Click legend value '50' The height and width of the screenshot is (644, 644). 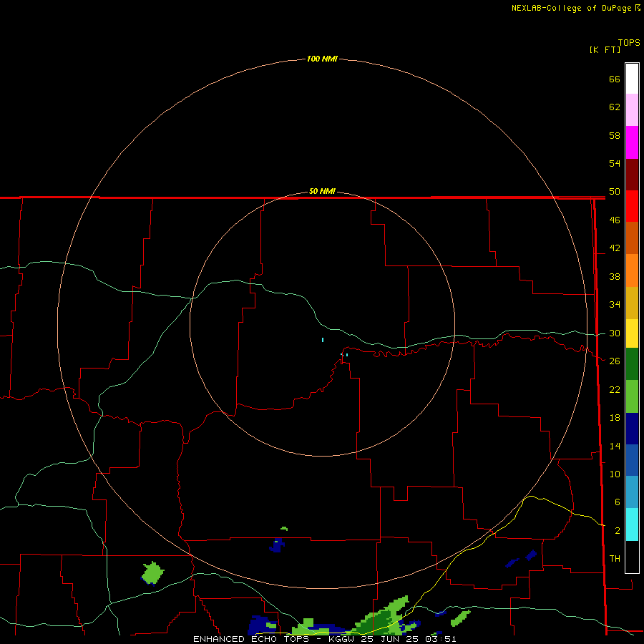pos(615,192)
